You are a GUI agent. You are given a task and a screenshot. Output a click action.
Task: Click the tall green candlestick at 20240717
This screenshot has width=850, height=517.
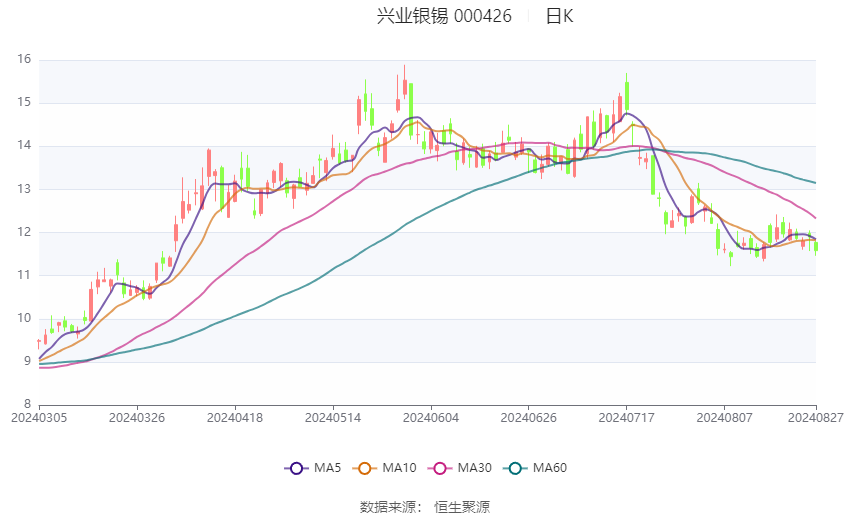[627, 95]
